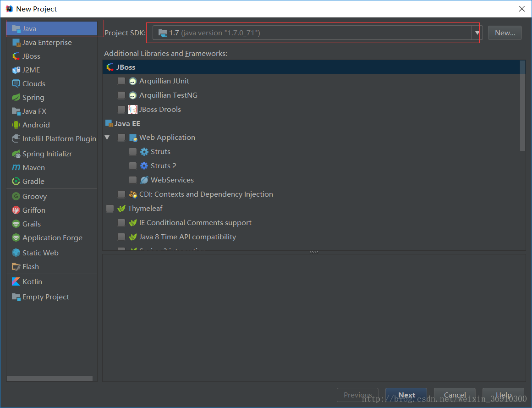The image size is (532, 408).
Task: Click the splitter handle below frameworks list
Action: pyautogui.click(x=314, y=252)
